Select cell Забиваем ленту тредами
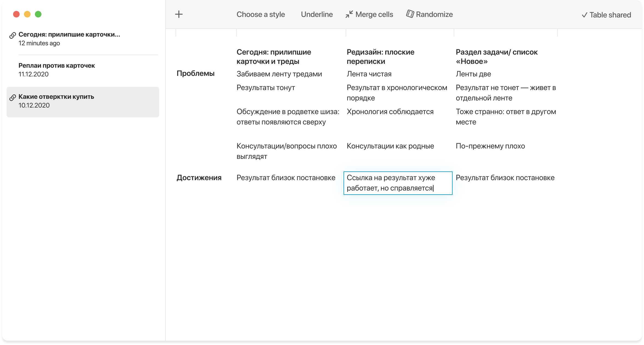 pos(279,74)
